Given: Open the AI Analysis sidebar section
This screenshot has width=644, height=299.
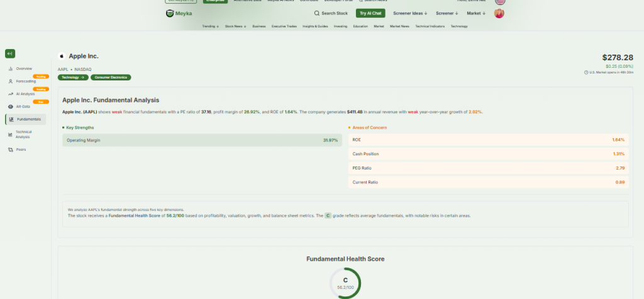Looking at the screenshot, I should point(25,94).
